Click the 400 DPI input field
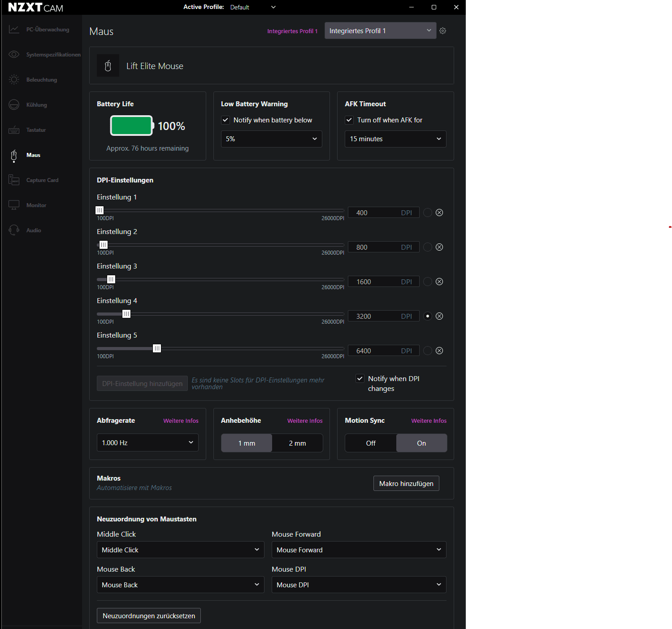Viewport: 672px width, 629px height. point(384,213)
